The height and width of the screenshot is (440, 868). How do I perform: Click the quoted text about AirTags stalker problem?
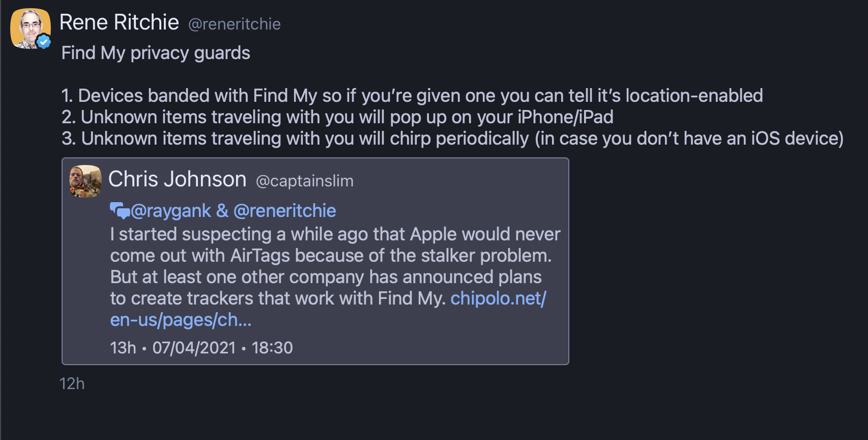[x=331, y=256]
